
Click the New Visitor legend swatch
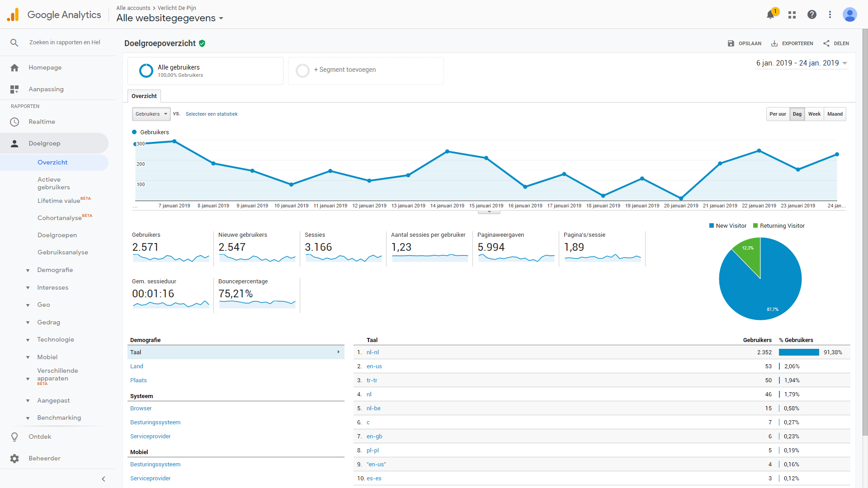pos(712,226)
